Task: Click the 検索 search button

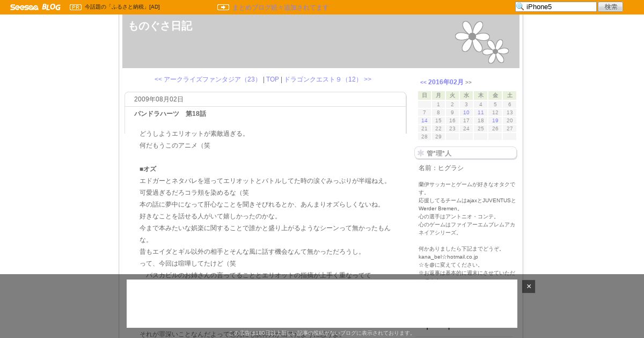Action: [x=611, y=7]
